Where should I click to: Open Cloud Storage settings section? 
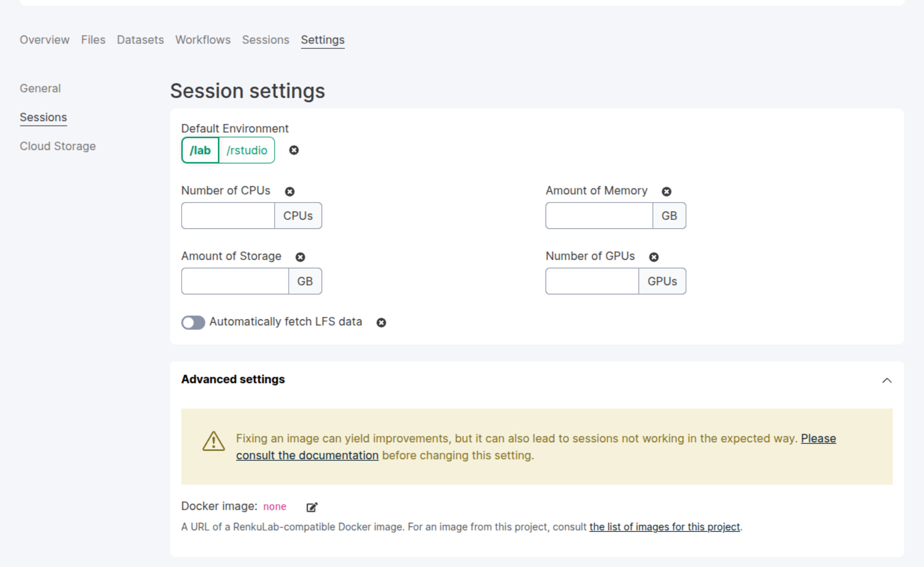tap(58, 146)
